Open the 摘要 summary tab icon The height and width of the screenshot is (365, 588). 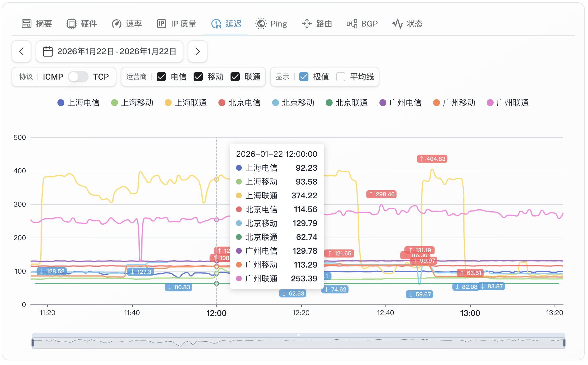[26, 24]
